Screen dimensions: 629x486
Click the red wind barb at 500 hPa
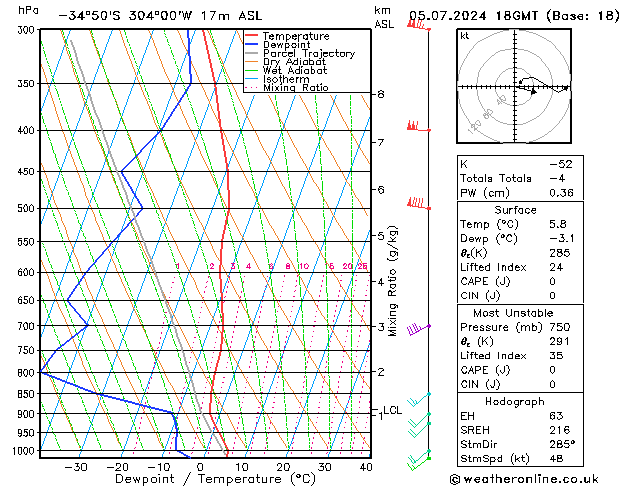pyautogui.click(x=418, y=203)
